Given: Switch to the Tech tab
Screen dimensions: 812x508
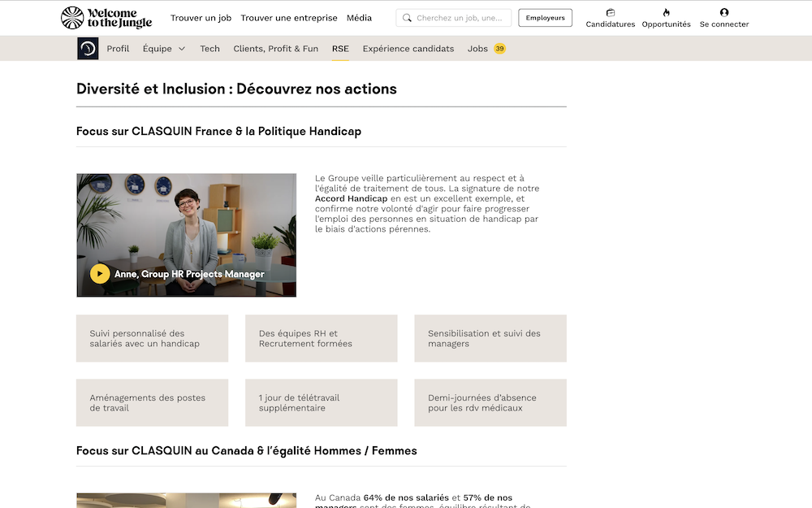Looking at the screenshot, I should click(209, 49).
